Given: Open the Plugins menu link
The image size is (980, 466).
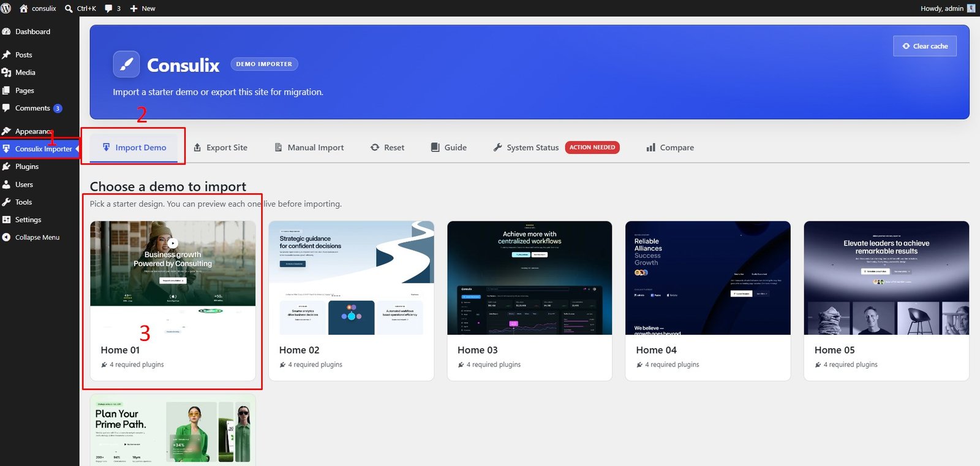Looking at the screenshot, I should (x=27, y=166).
